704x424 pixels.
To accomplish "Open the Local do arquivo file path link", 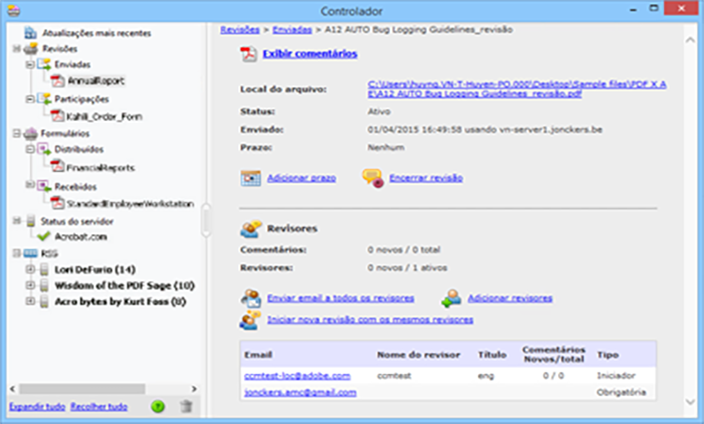I will (x=517, y=89).
